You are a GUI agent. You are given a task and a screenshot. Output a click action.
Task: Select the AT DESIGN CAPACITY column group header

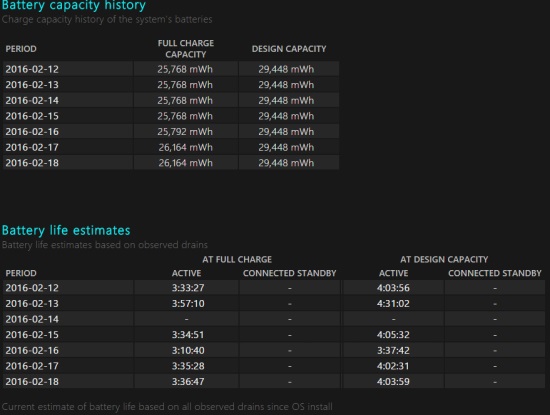(444, 260)
